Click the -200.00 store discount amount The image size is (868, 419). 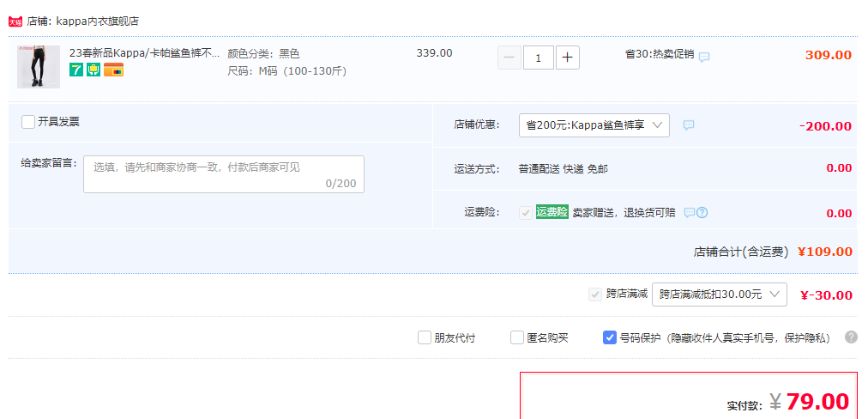coord(825,126)
